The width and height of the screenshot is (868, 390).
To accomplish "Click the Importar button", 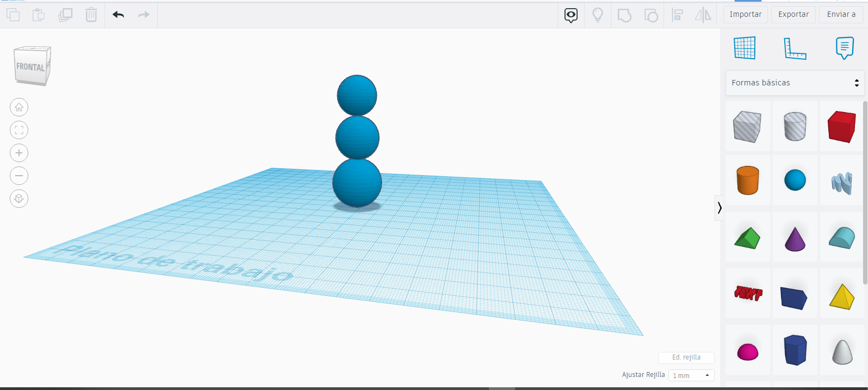I will pyautogui.click(x=746, y=15).
